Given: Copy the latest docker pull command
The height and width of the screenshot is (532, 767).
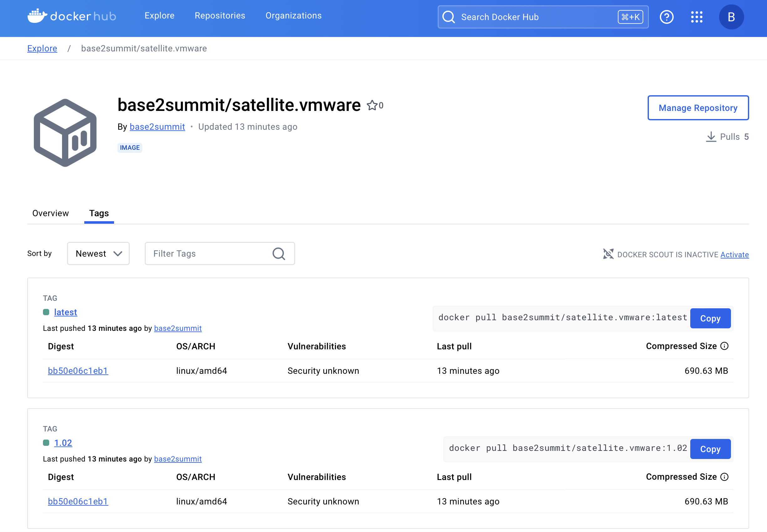Looking at the screenshot, I should (710, 318).
